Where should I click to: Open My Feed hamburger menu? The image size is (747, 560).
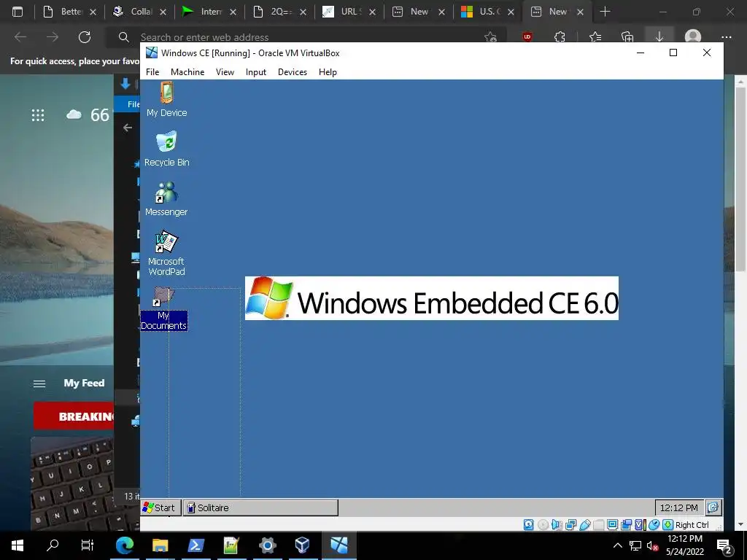(39, 384)
